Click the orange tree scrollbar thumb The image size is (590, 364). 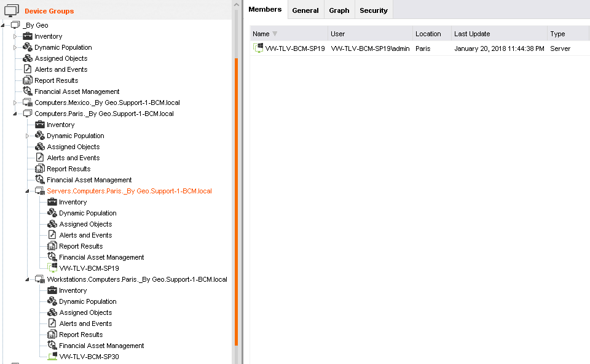click(x=236, y=202)
